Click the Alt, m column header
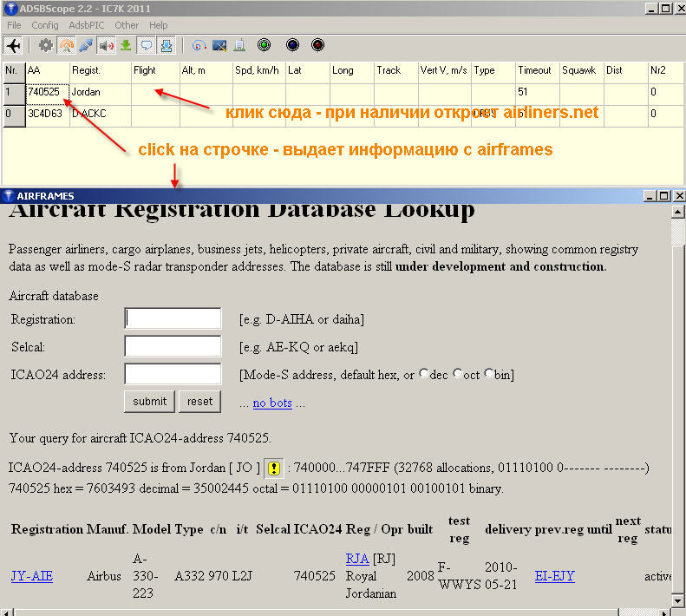The height and width of the screenshot is (616, 686). (x=206, y=72)
